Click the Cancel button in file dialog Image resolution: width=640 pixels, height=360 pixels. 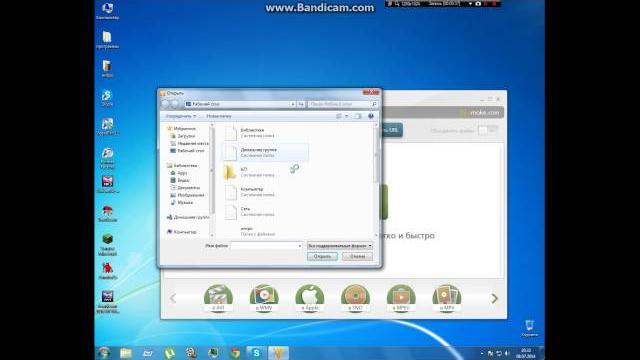[358, 256]
